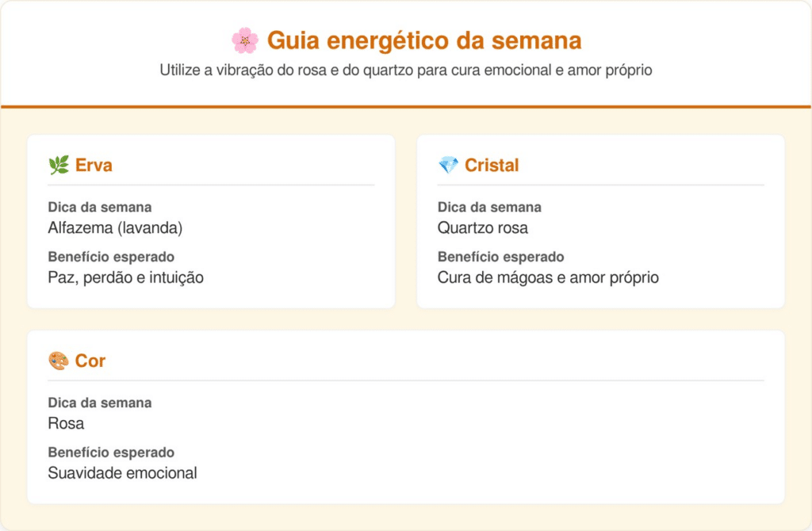Screen dimensions: 812x531
Task: Click Dica da semana label in Erva card
Action: pyautogui.click(x=99, y=208)
